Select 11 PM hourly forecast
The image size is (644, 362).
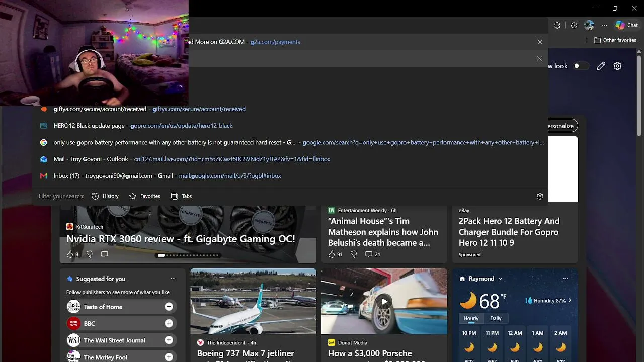tap(492, 345)
